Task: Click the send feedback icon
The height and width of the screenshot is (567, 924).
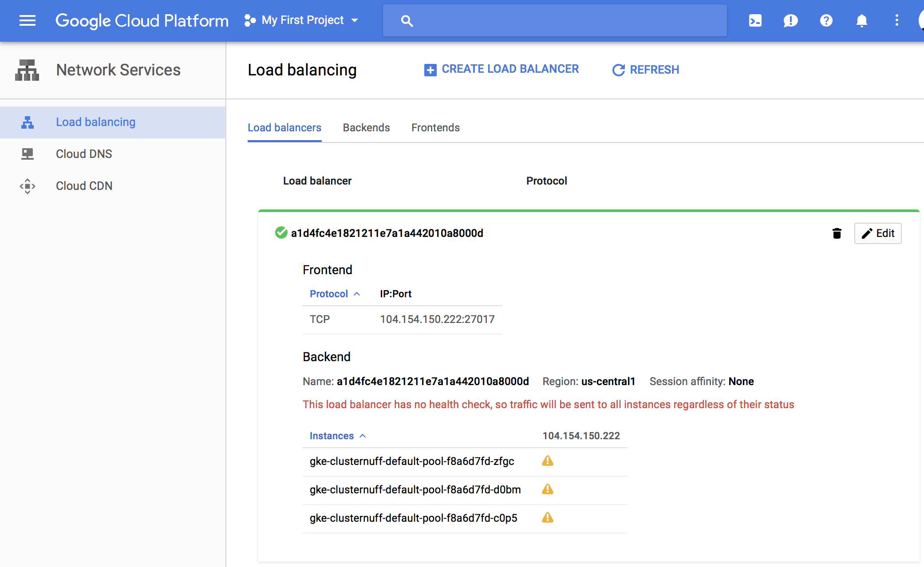Action: point(790,20)
